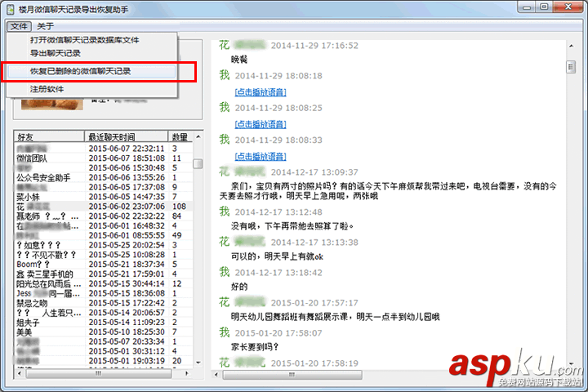588x392 pixels.
Task: Select the 聂老师 friend row
Action: coord(103,216)
